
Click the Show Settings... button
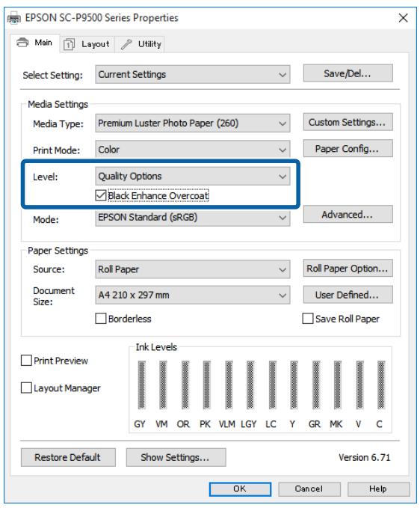[x=176, y=457]
